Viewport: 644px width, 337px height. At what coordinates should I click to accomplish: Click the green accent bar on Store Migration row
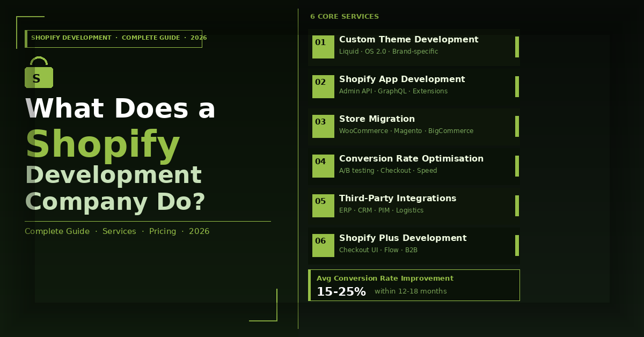(x=517, y=126)
